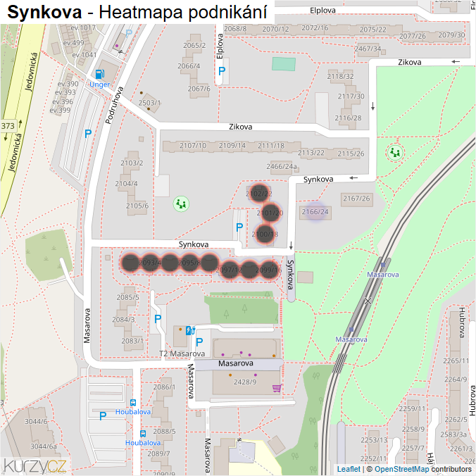Click building number 2088/5
This screenshot has height=476, width=476.
[164, 432]
